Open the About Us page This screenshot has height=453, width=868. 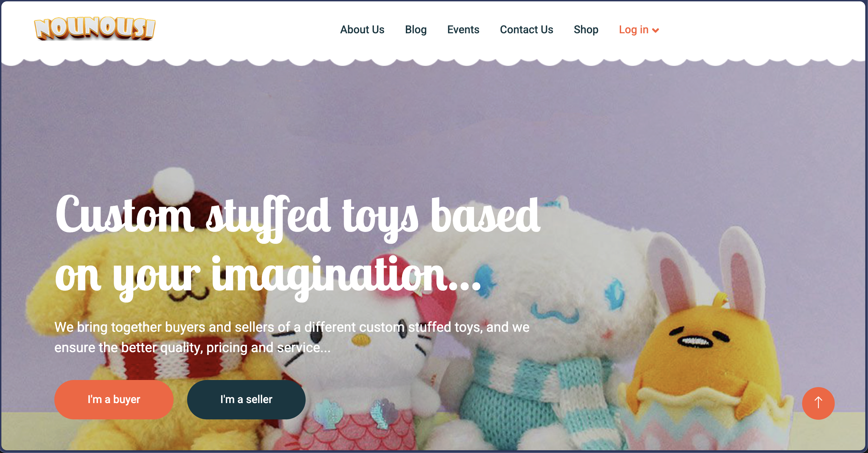click(x=362, y=30)
